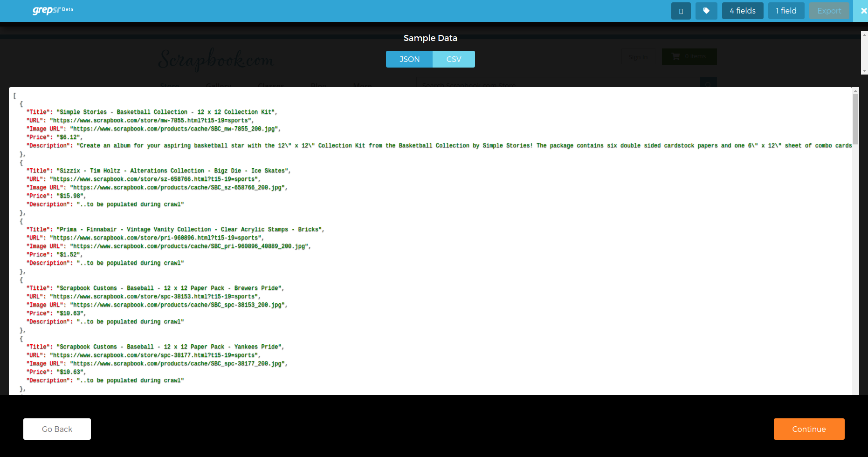
Task: Click the Brewers Pride Paper Pack title line
Action: click(x=155, y=288)
